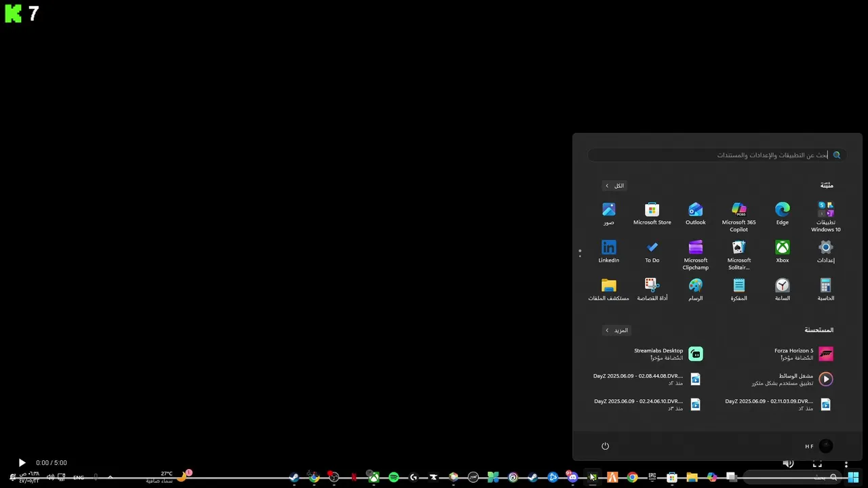Open Microsoft Clipchamp

695,255
